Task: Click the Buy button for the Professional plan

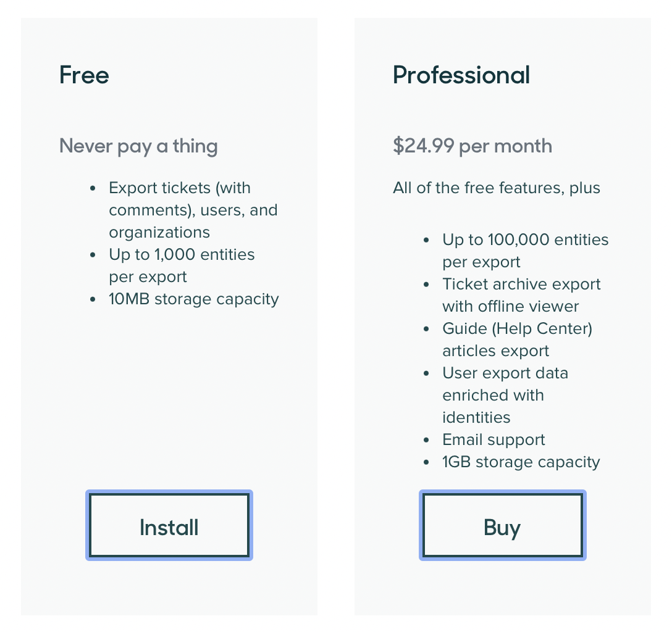Action: [x=502, y=525]
